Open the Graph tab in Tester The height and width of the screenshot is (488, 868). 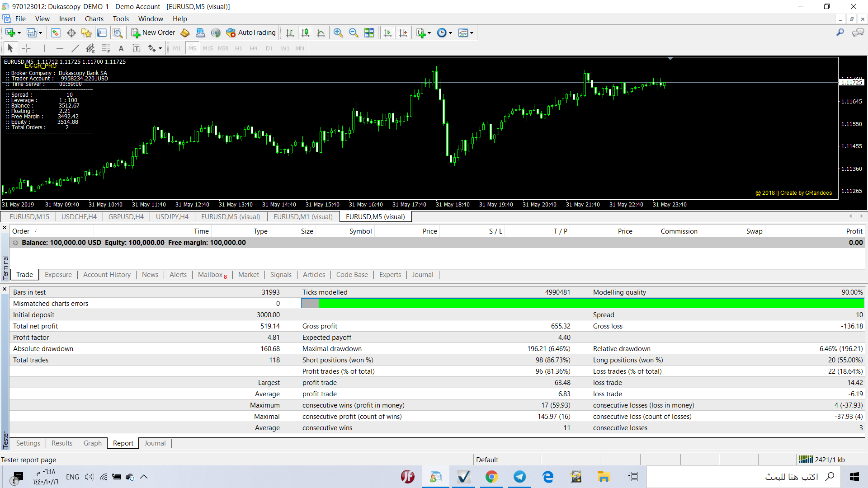click(x=92, y=443)
